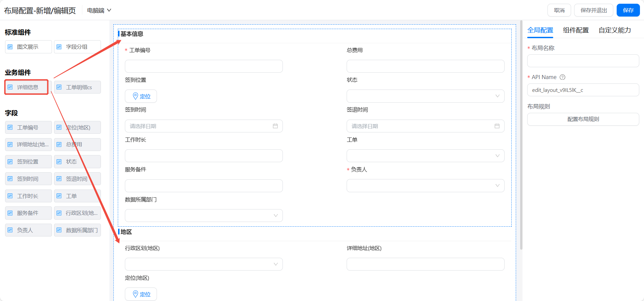
Task: Click the 总费用 form input
Action: pyautogui.click(x=425, y=66)
